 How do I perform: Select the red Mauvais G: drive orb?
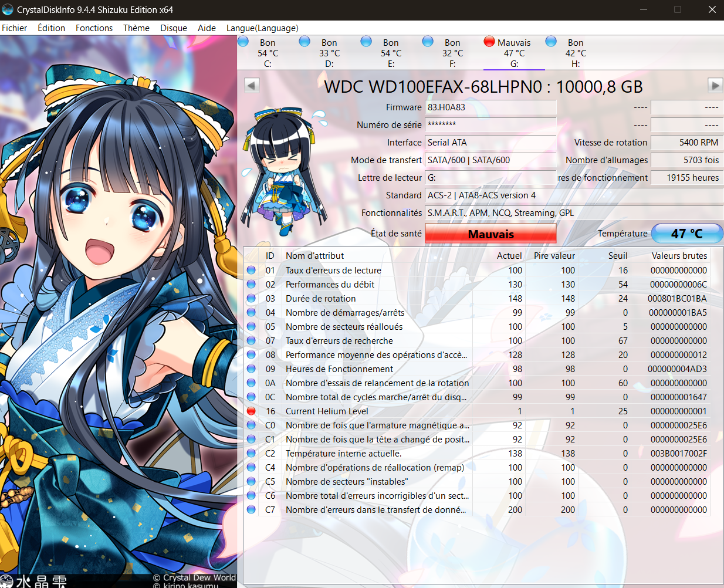(x=489, y=41)
